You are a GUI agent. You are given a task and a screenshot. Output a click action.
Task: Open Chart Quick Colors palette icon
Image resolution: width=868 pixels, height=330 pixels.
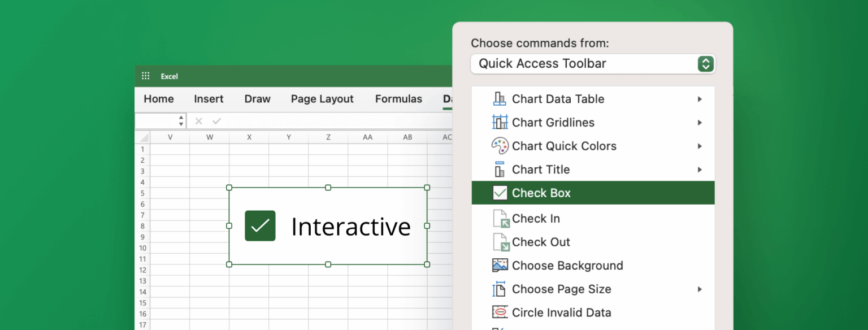[499, 146]
